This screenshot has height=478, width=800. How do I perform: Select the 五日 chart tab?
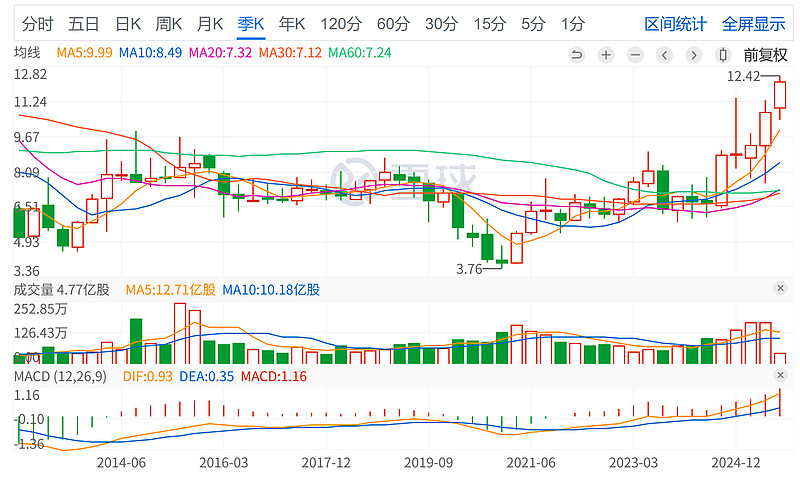(x=84, y=24)
